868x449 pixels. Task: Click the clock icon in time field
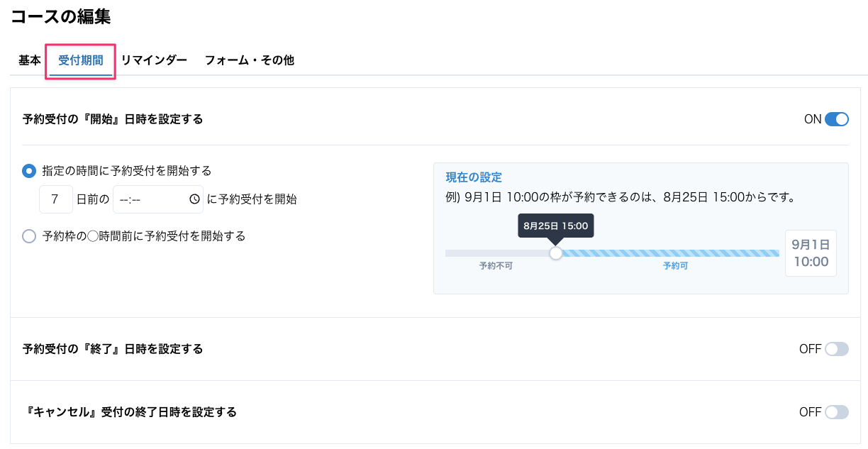pos(194,200)
